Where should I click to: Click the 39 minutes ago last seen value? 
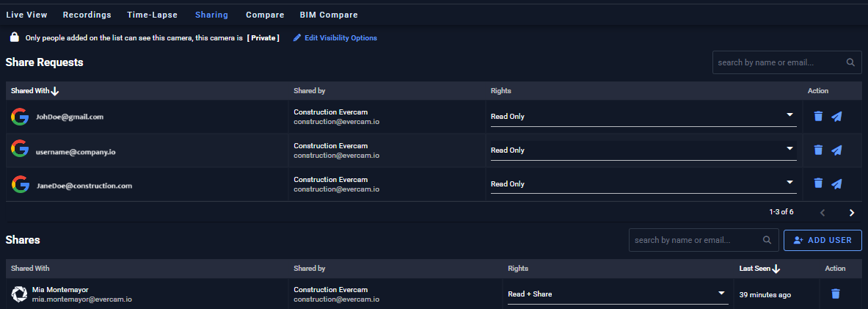pos(765,294)
